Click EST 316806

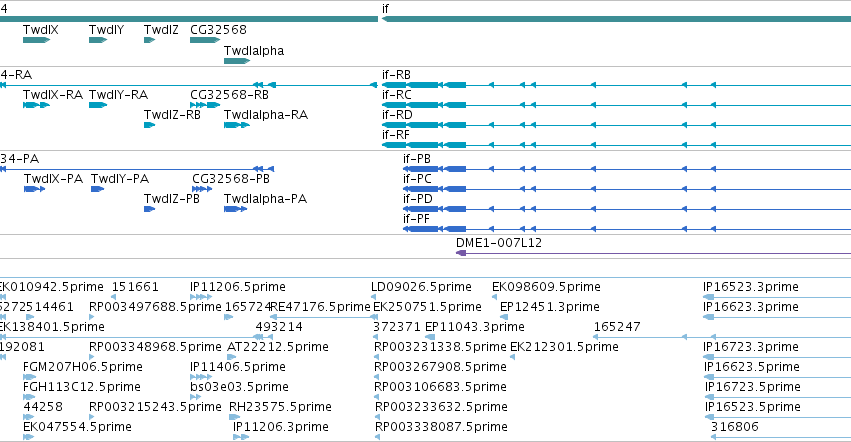tap(781, 437)
